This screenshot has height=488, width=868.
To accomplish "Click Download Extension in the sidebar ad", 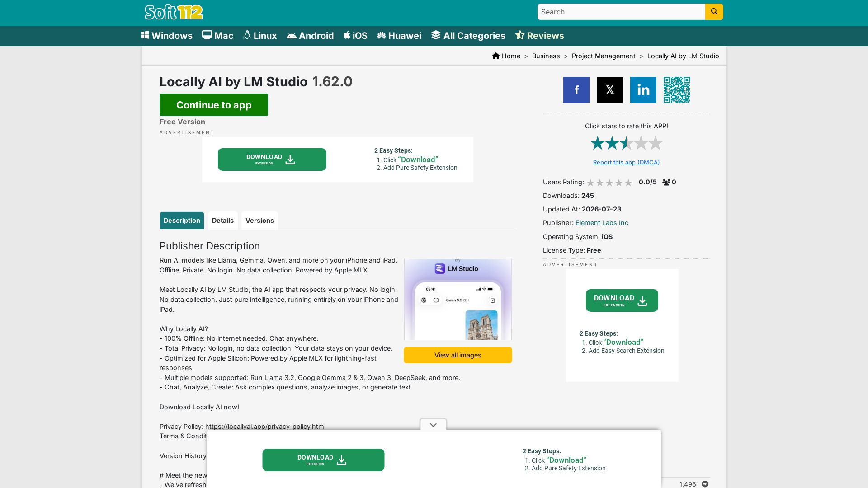I will [x=622, y=300].
